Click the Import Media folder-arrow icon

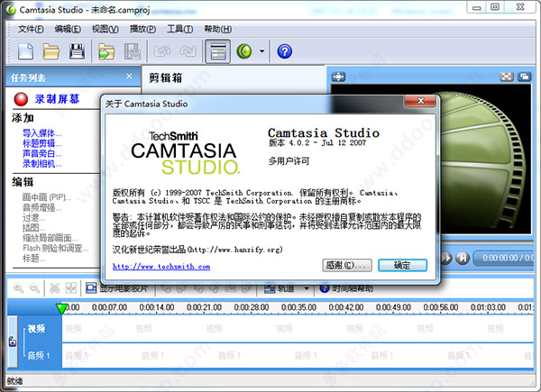(106, 51)
